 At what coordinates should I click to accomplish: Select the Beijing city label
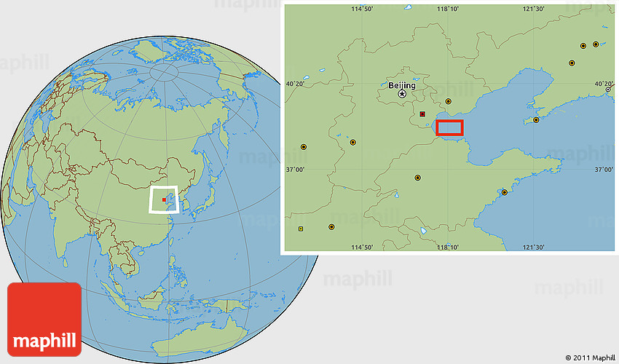tap(402, 85)
